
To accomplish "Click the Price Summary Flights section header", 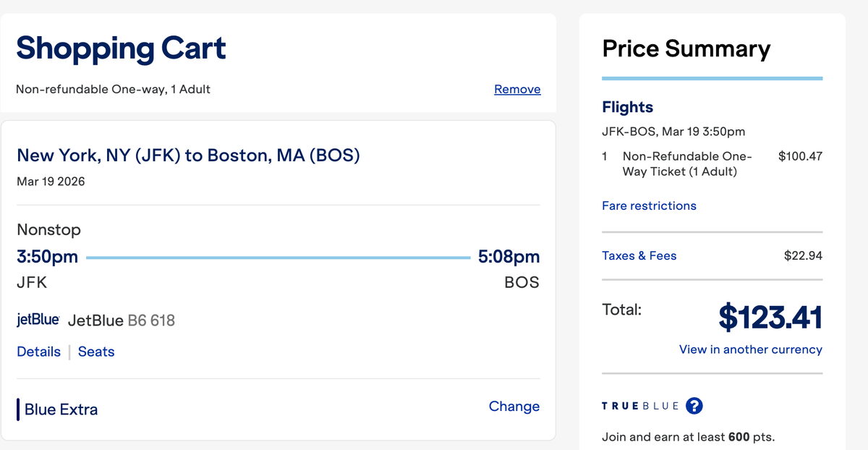I will (627, 106).
